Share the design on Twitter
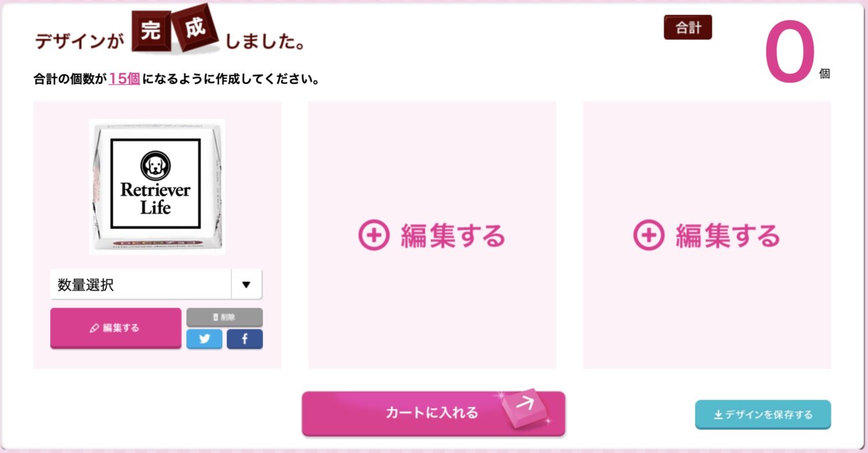Viewport: 868px width, 453px height. pos(205,339)
